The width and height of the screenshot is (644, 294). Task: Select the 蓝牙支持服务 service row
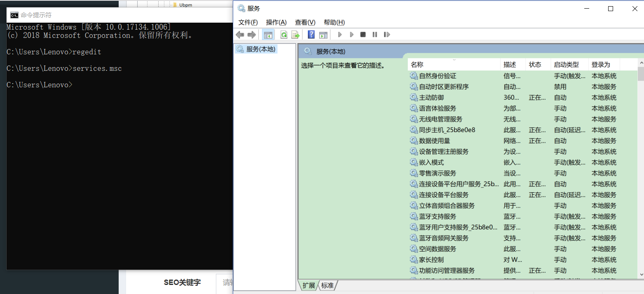click(x=438, y=217)
